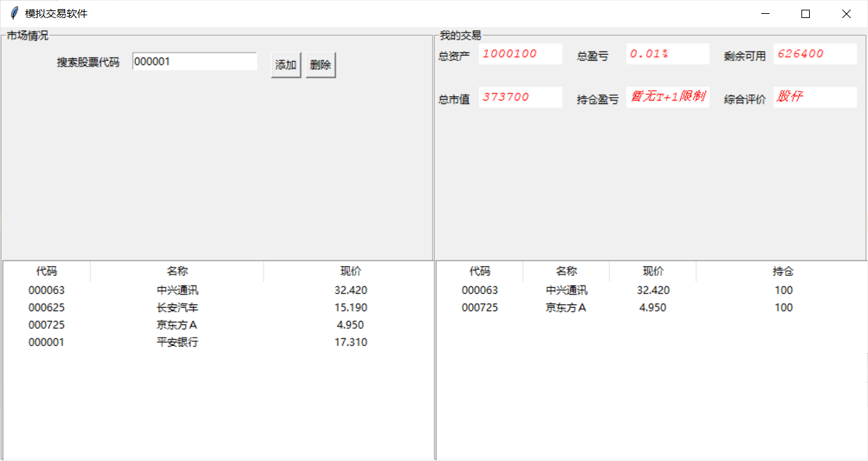
Task: Select the 持仓盈亏 field 暂无T+1限制
Action: tap(668, 97)
